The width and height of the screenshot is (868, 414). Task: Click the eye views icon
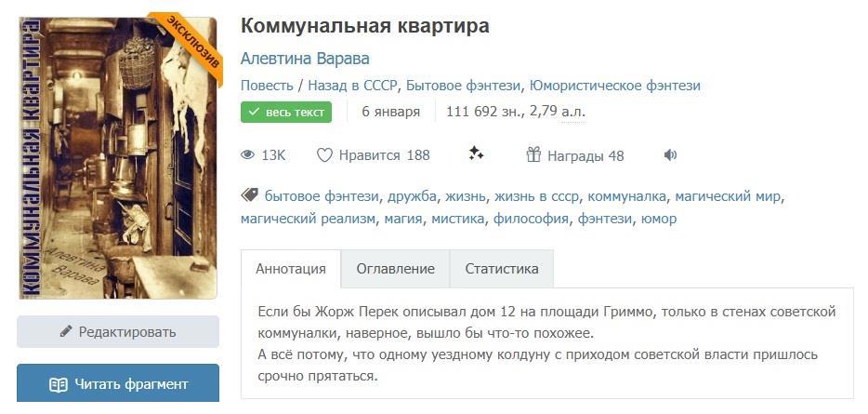point(248,155)
